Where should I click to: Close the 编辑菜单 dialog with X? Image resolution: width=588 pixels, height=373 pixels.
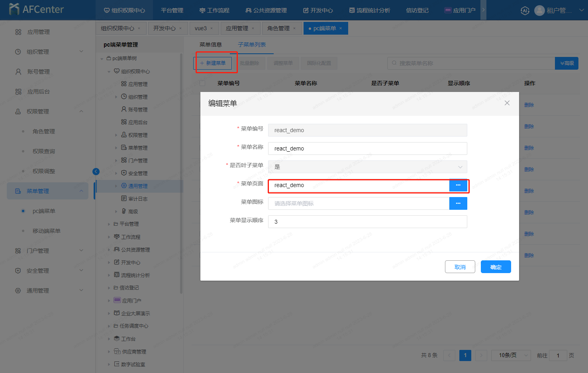point(507,103)
